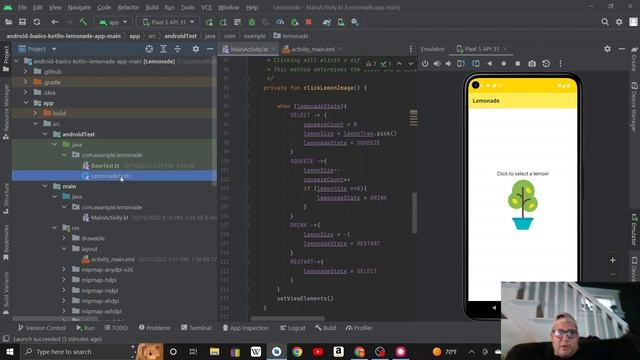Open Chrome from the Windows taskbar
This screenshot has height=360, width=640.
[297, 351]
